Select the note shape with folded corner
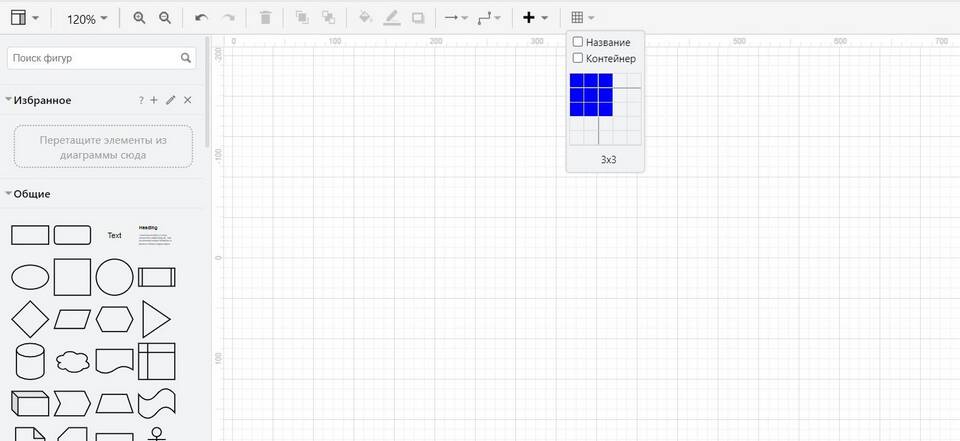960x441 pixels. pos(30,434)
